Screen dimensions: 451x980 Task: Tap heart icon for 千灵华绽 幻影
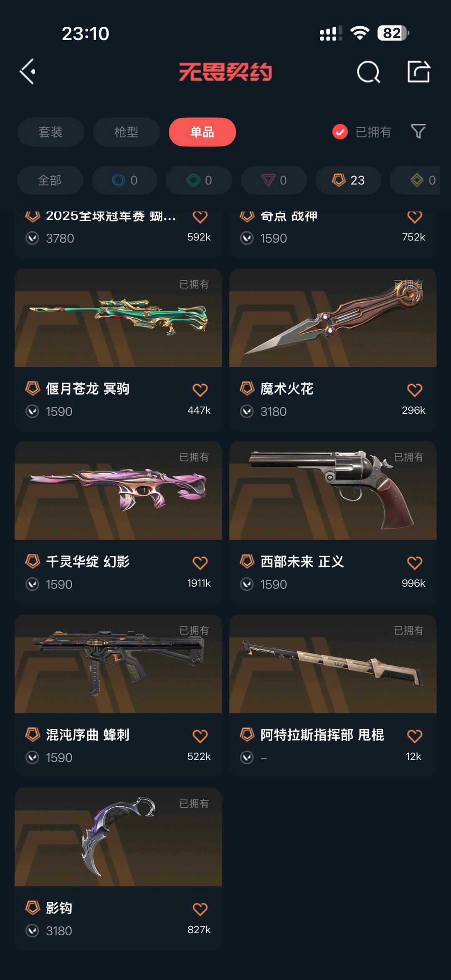[x=200, y=563]
